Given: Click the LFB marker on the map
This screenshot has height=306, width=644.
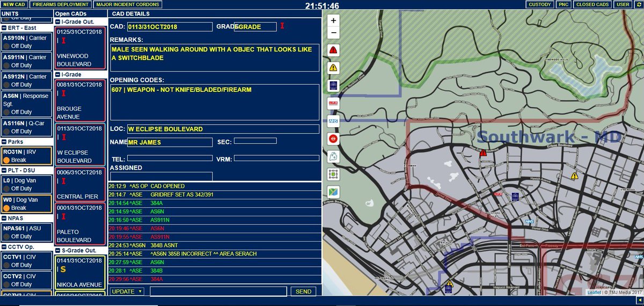Looking at the screenshot, I should (498, 194).
